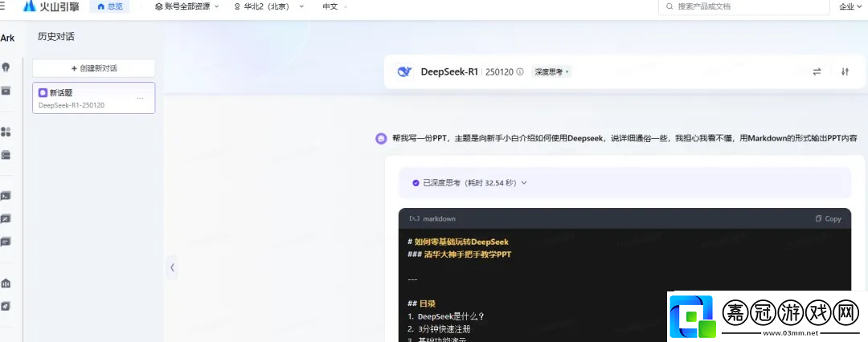Click the DeepSeek whale logo
This screenshot has width=868, height=342.
pyautogui.click(x=404, y=72)
